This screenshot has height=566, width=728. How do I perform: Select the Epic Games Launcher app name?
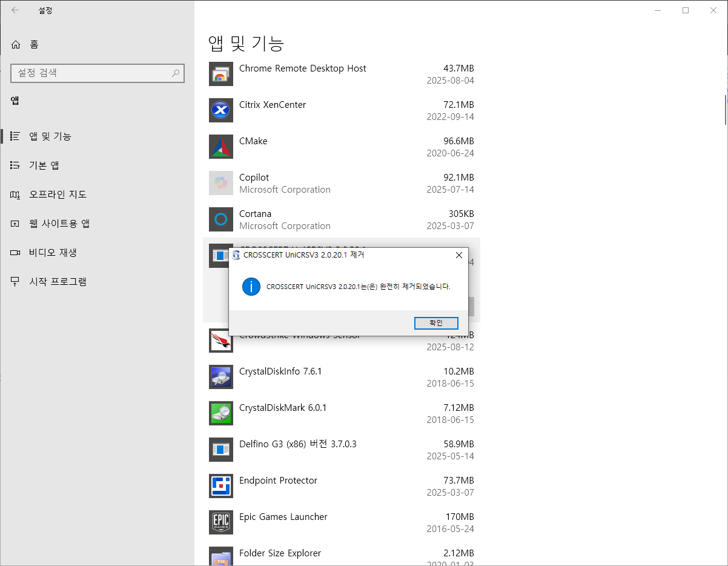283,517
